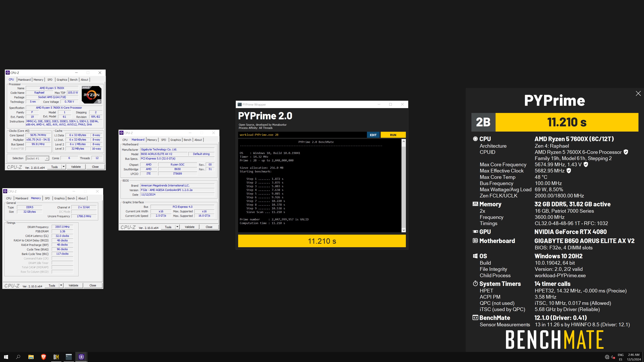
Task: Click Validate in CPU-Z CPU window
Action: pyautogui.click(x=76, y=167)
